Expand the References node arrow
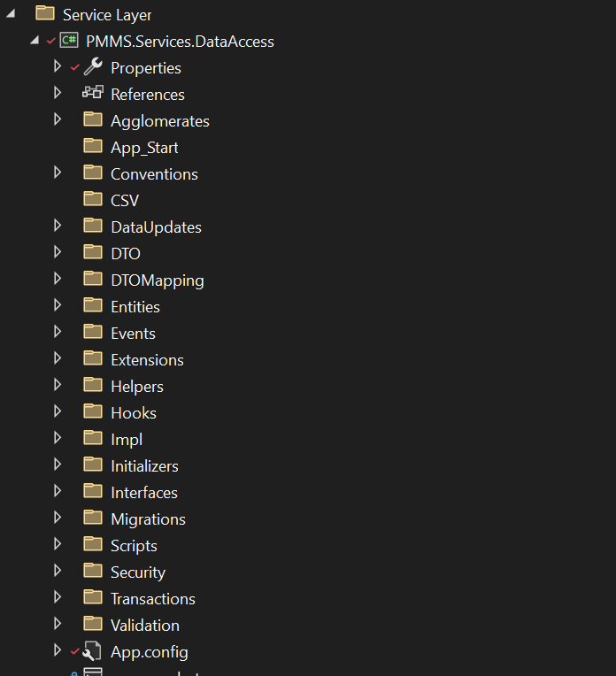 [58, 94]
